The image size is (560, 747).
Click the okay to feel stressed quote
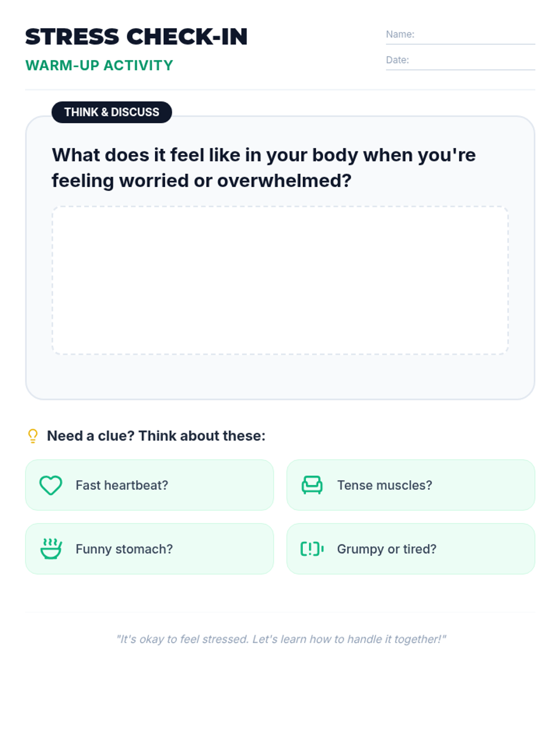281,639
